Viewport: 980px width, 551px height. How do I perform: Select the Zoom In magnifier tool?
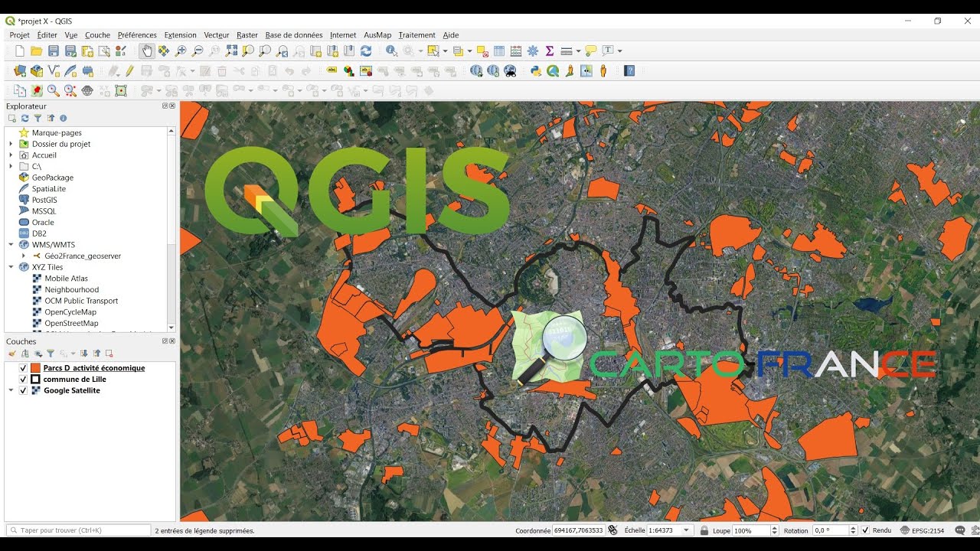click(181, 51)
